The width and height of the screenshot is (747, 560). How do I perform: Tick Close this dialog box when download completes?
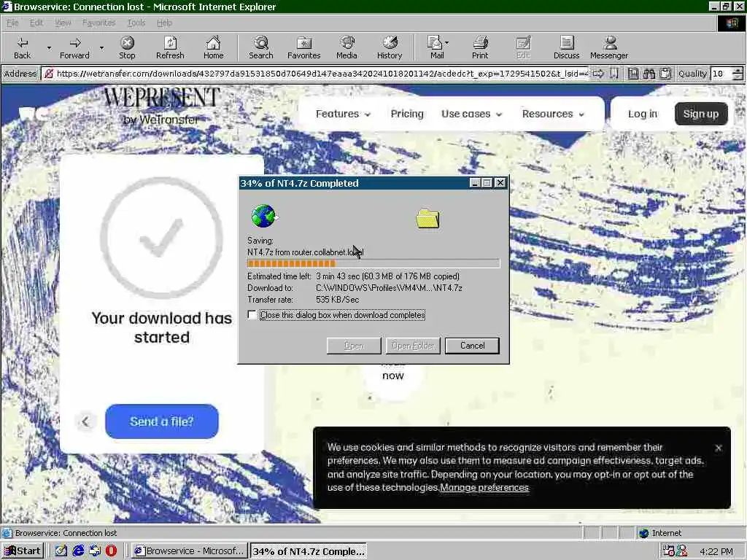point(252,315)
